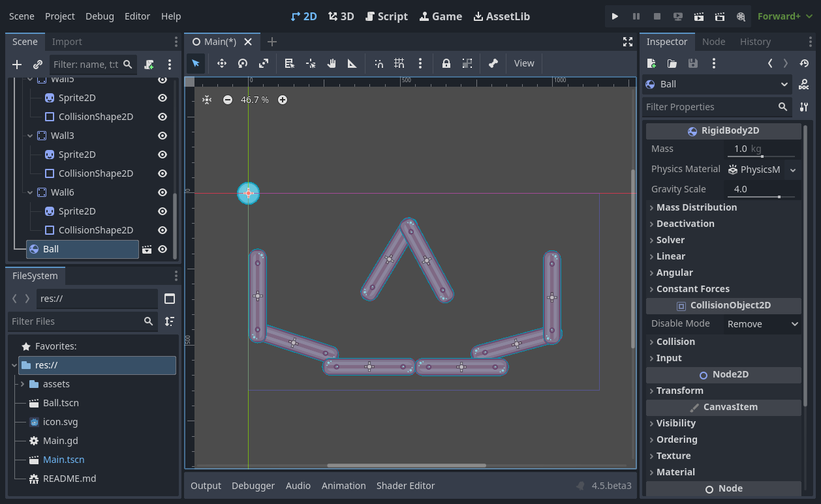The height and width of the screenshot is (504, 821).
Task: Center the view in canvas
Action: tap(207, 100)
